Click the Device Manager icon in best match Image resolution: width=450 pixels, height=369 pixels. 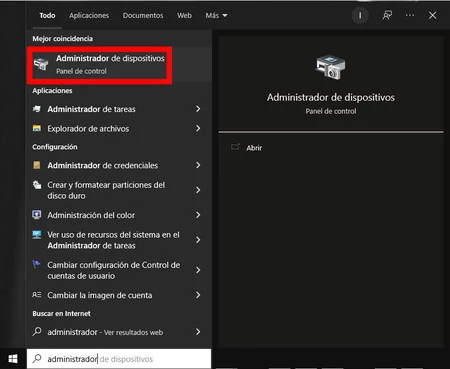tap(41, 64)
